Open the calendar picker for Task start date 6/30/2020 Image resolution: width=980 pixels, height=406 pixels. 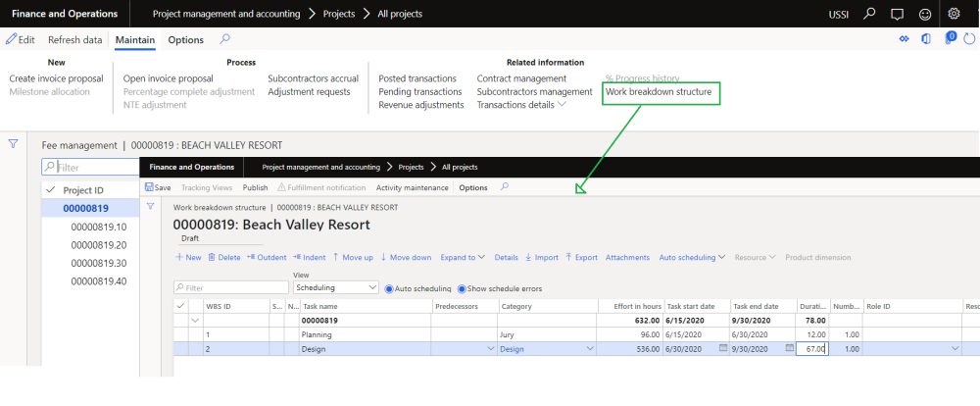[723, 348]
